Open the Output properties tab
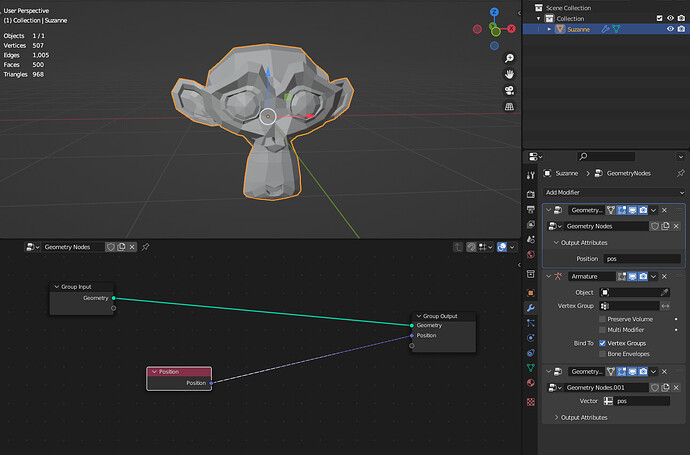The width and height of the screenshot is (690, 455). tap(531, 209)
